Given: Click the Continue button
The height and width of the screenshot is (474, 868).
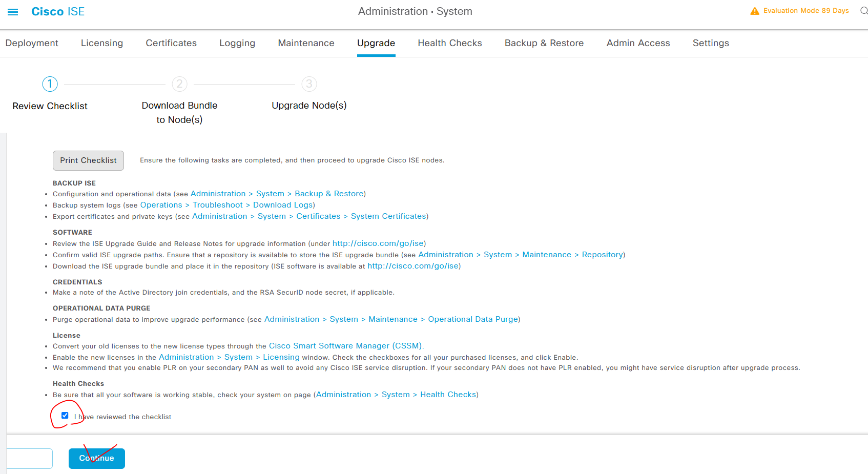Looking at the screenshot, I should tap(97, 459).
